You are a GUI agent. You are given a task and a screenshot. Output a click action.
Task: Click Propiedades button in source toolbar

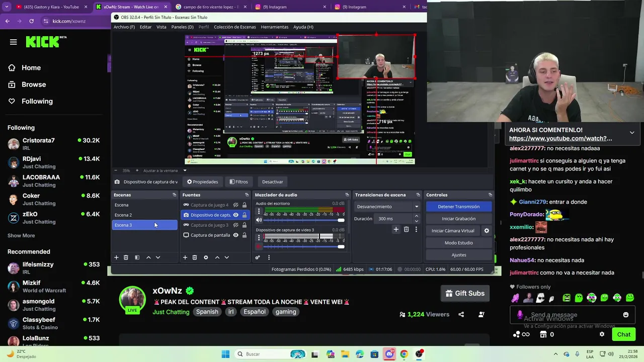click(203, 182)
